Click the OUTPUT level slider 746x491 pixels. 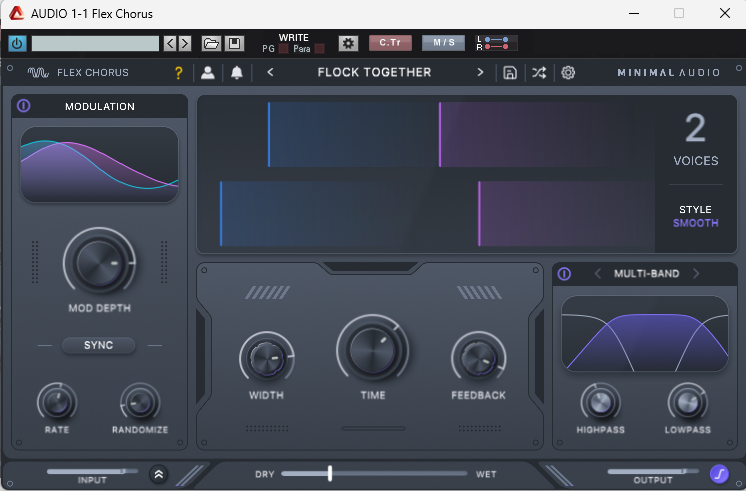coord(653,471)
